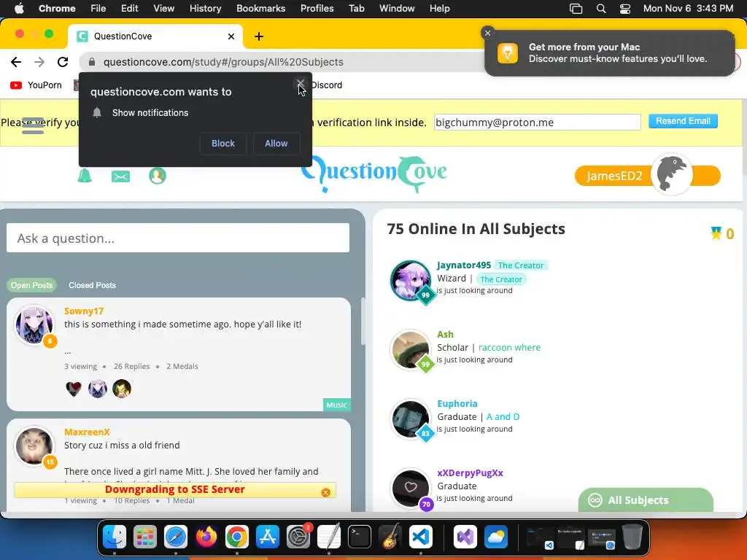This screenshot has width=747, height=560.
Task: Open System Settings from the Dock
Action: [298, 537]
